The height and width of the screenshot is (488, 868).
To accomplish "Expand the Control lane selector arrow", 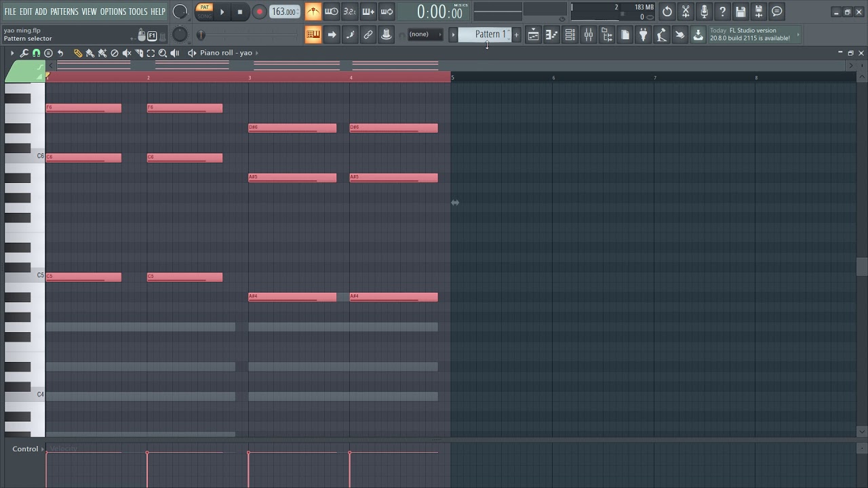I will [x=43, y=449].
